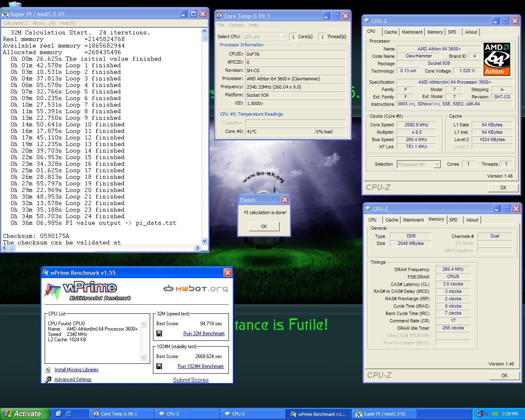
Task: Click the AMD 64 Athlon logo in CPU-Z
Action: click(496, 59)
